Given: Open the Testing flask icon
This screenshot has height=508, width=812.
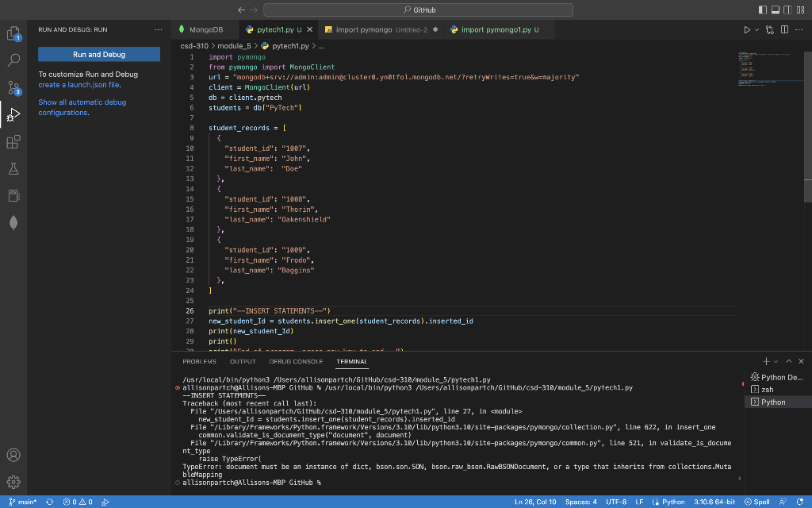Looking at the screenshot, I should click(x=13, y=169).
